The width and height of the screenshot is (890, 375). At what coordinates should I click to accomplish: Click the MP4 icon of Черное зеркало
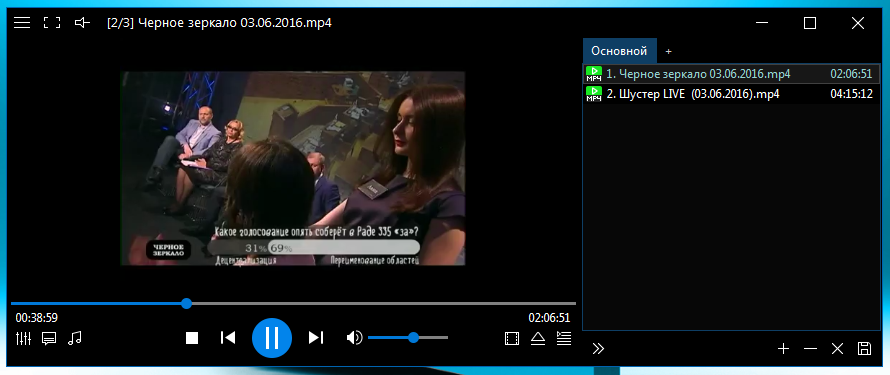(594, 74)
